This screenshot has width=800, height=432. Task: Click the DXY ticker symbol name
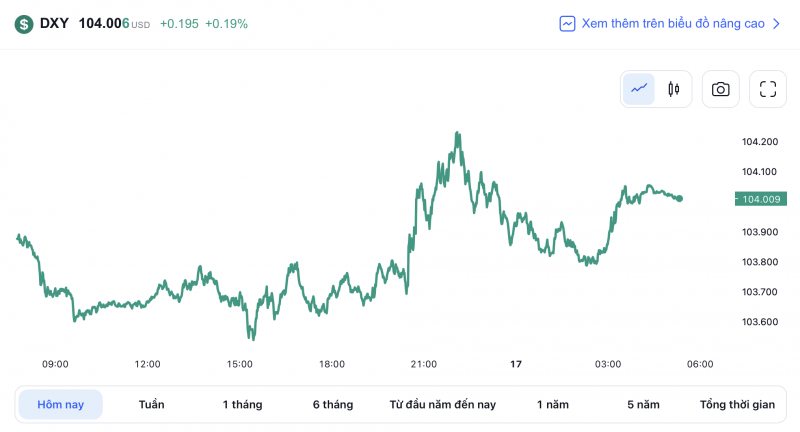pyautogui.click(x=54, y=23)
